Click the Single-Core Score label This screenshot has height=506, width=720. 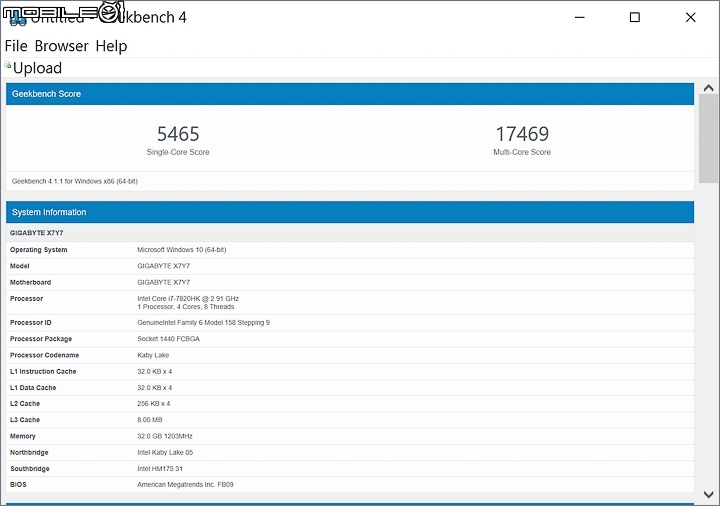pyautogui.click(x=178, y=152)
